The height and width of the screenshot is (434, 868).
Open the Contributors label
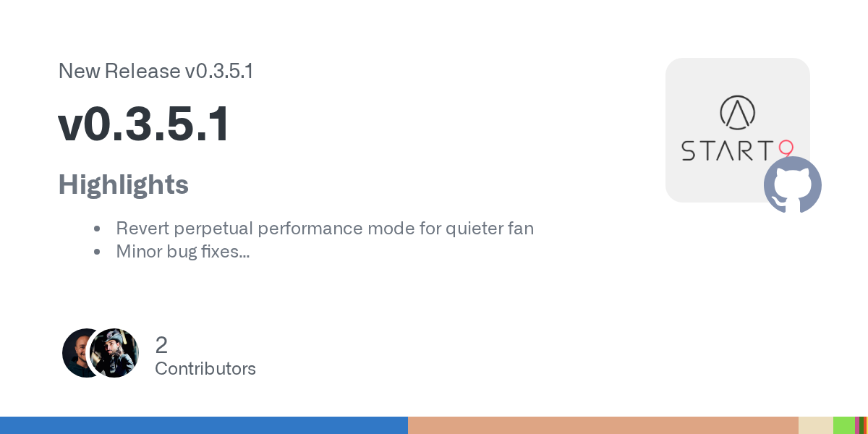(205, 369)
